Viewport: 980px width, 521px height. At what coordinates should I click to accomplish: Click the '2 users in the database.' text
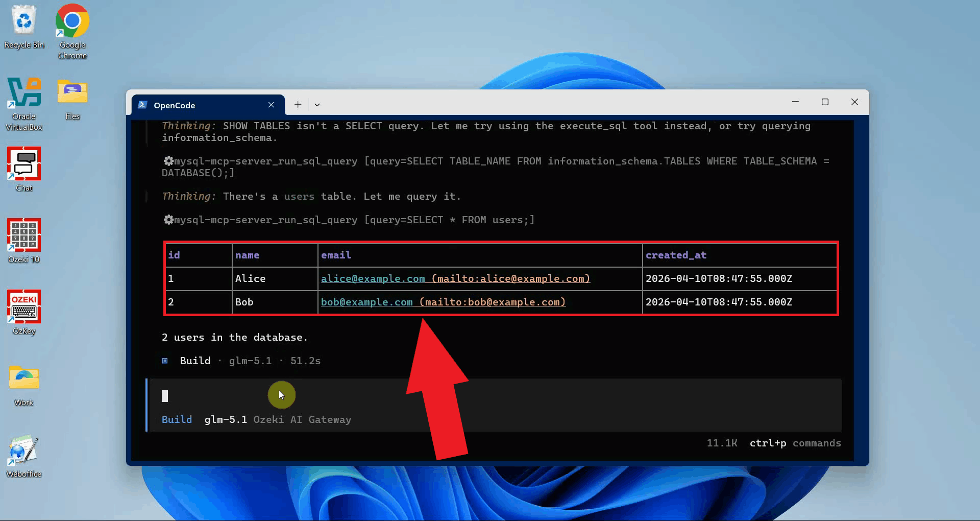[x=235, y=337]
